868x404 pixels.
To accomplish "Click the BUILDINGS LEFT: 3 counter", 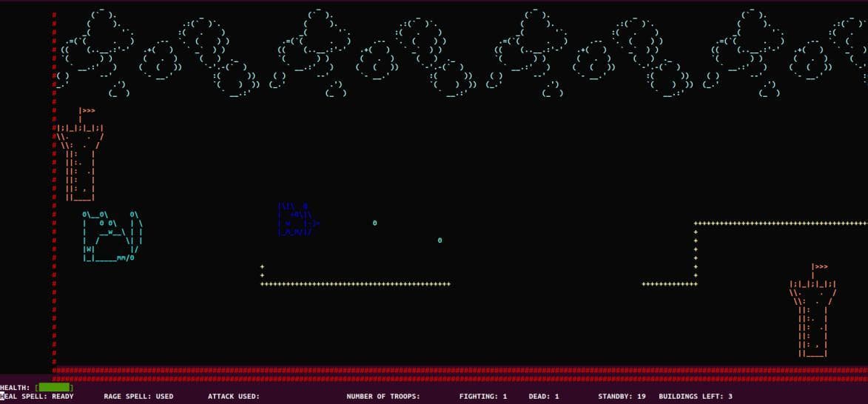I will pos(696,397).
